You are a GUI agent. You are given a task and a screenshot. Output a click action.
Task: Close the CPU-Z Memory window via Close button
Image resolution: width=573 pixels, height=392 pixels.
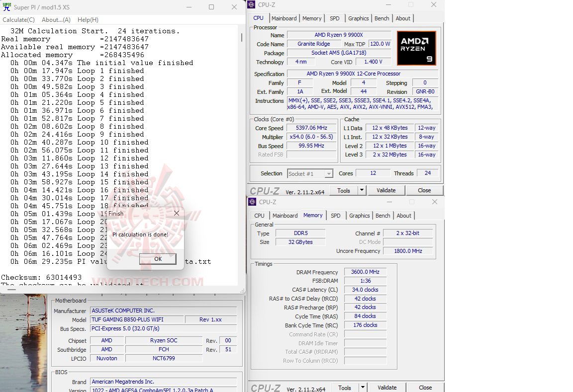426,387
